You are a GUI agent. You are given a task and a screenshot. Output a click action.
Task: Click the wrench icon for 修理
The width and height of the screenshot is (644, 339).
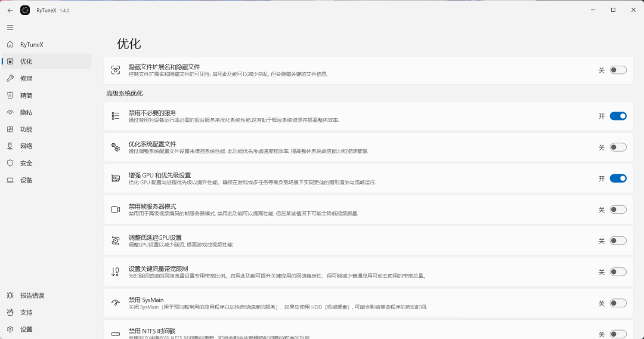click(x=10, y=78)
